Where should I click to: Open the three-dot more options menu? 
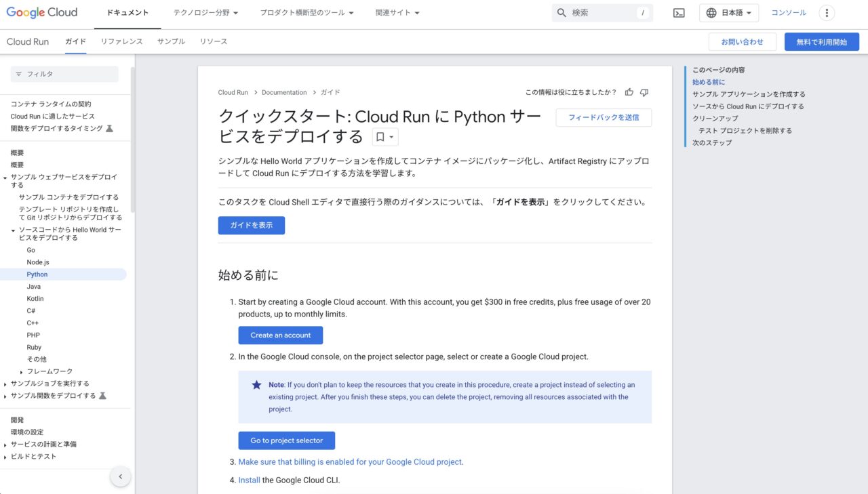827,13
